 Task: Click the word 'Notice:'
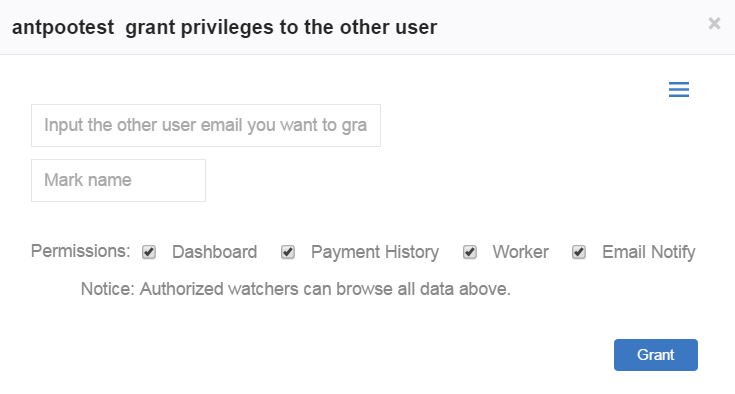point(108,289)
